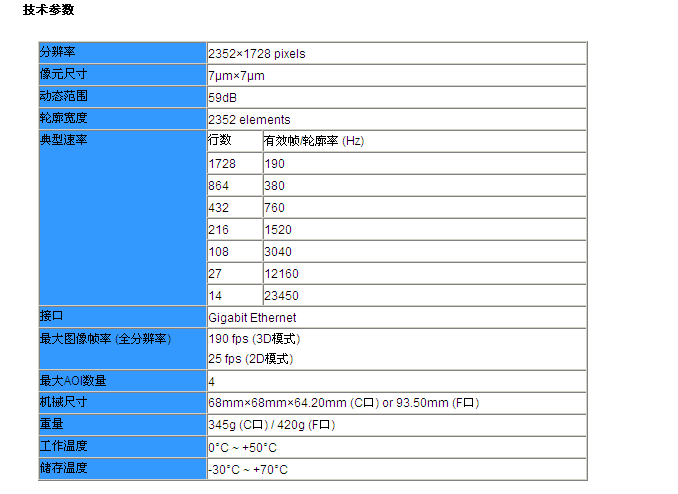Select the 1728 row count cell
This screenshot has height=494, width=678.
(220, 163)
